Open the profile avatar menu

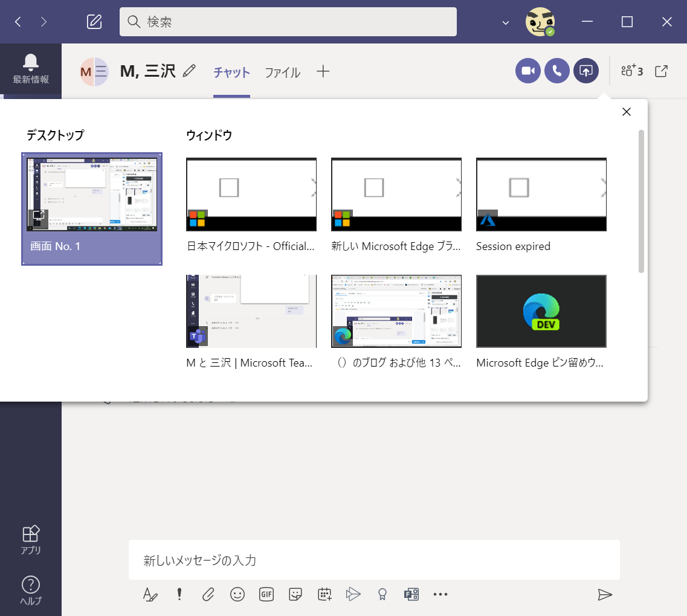pos(540,22)
